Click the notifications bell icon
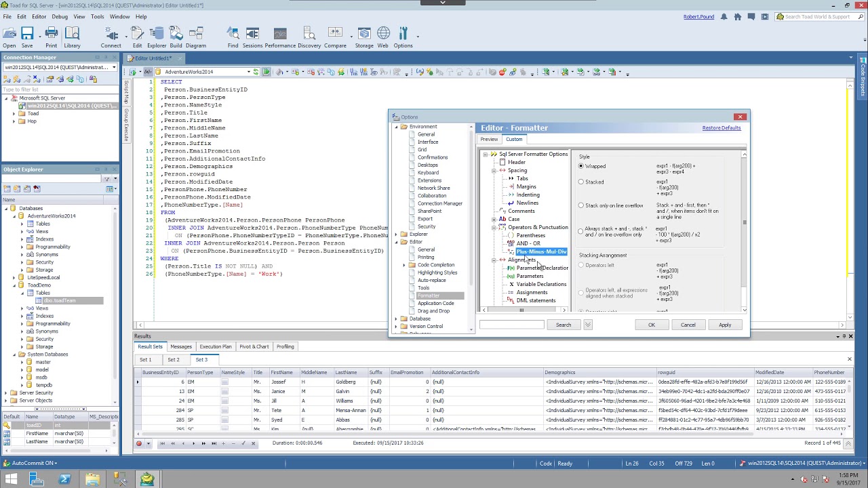868x488 pixels. click(x=724, y=17)
